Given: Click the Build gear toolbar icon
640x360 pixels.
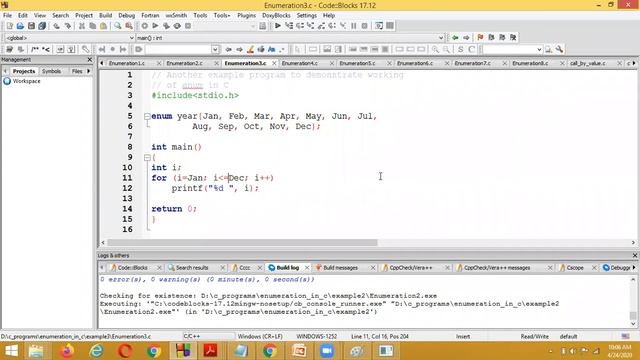Looking at the screenshot, I should (x=144, y=26).
